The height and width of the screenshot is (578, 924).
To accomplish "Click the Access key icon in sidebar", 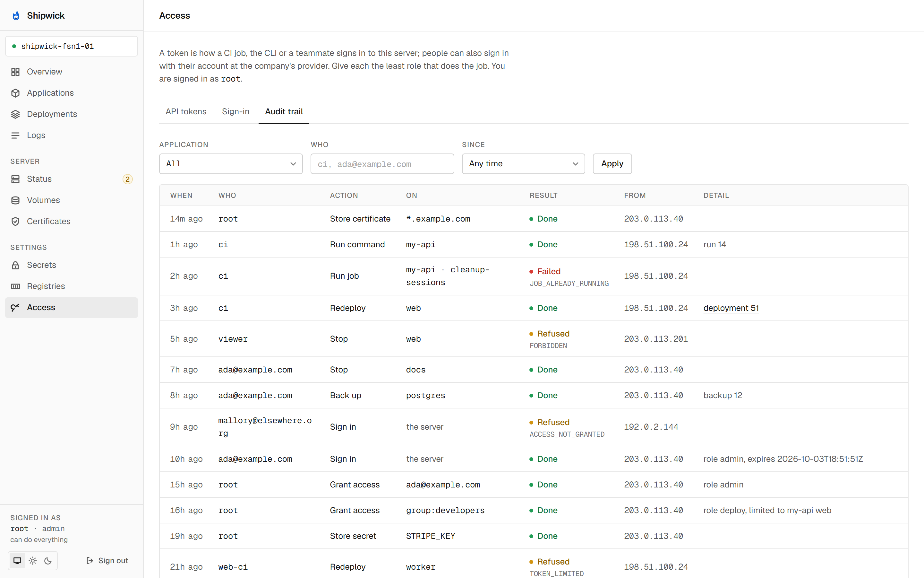I will [x=15, y=307].
